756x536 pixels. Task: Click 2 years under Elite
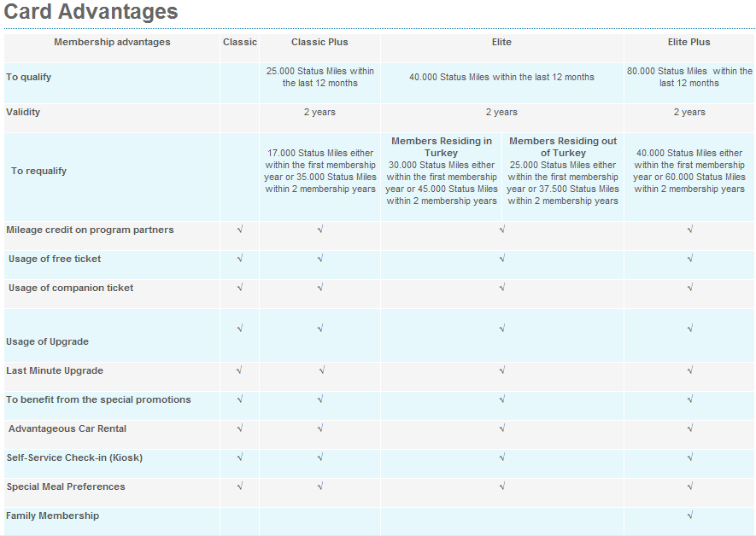(501, 112)
